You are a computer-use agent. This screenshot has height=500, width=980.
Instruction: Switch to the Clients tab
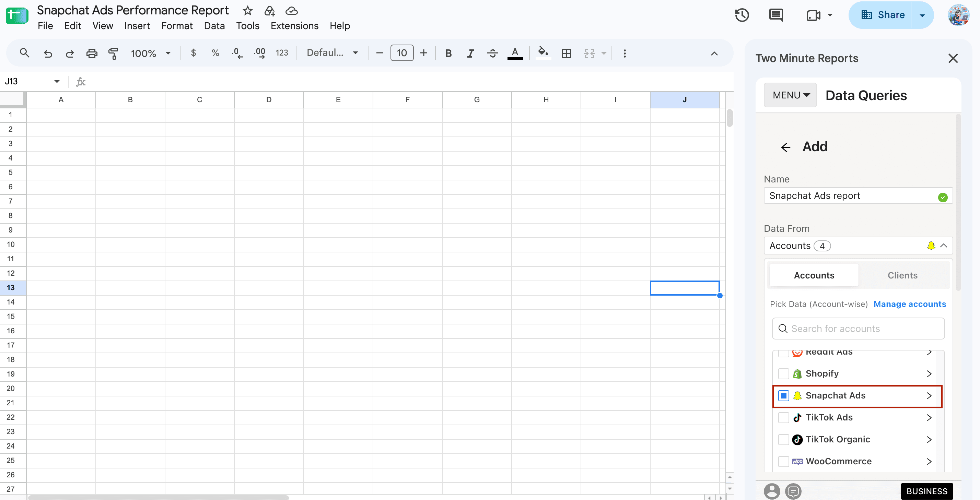(902, 275)
